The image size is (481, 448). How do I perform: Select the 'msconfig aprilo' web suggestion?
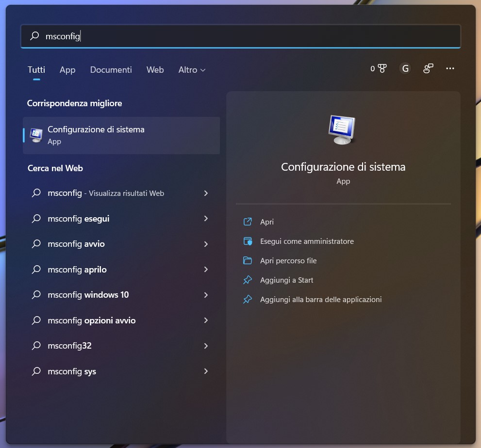[121, 270]
